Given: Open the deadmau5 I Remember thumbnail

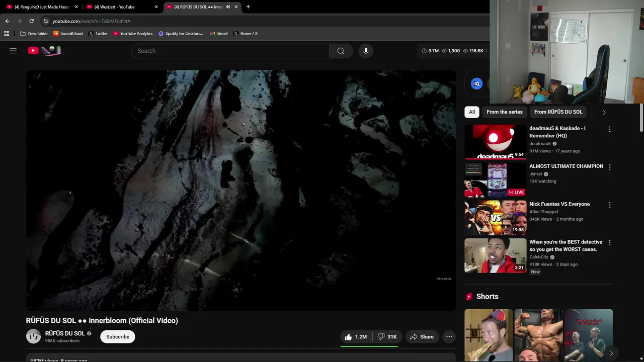Looking at the screenshot, I should tap(495, 142).
